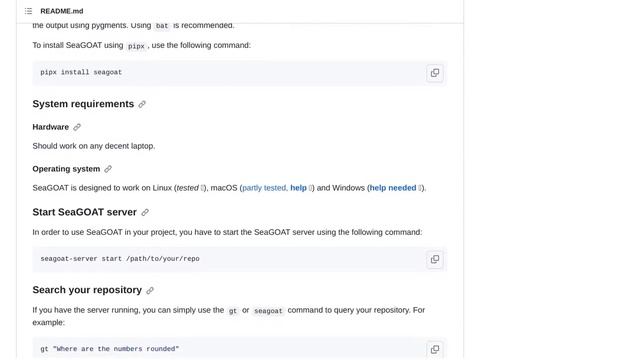Click the 'System requirements' heading text
The width and height of the screenshot is (640, 360).
pos(83,104)
